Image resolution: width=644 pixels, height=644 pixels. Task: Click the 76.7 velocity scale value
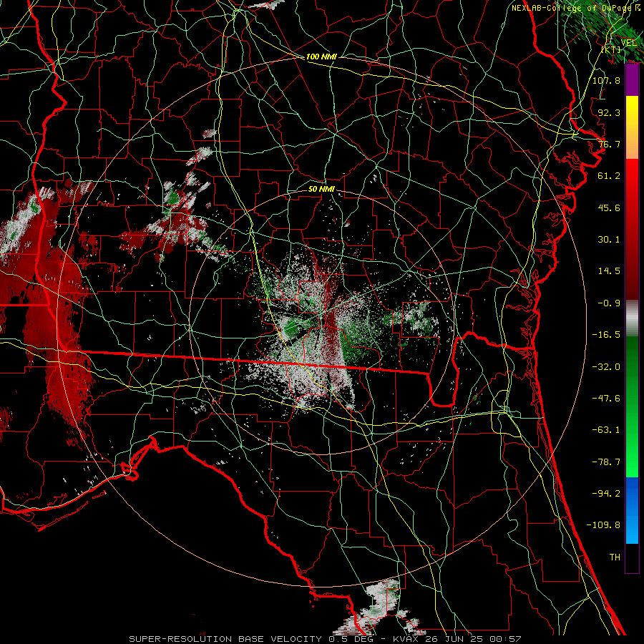point(609,144)
